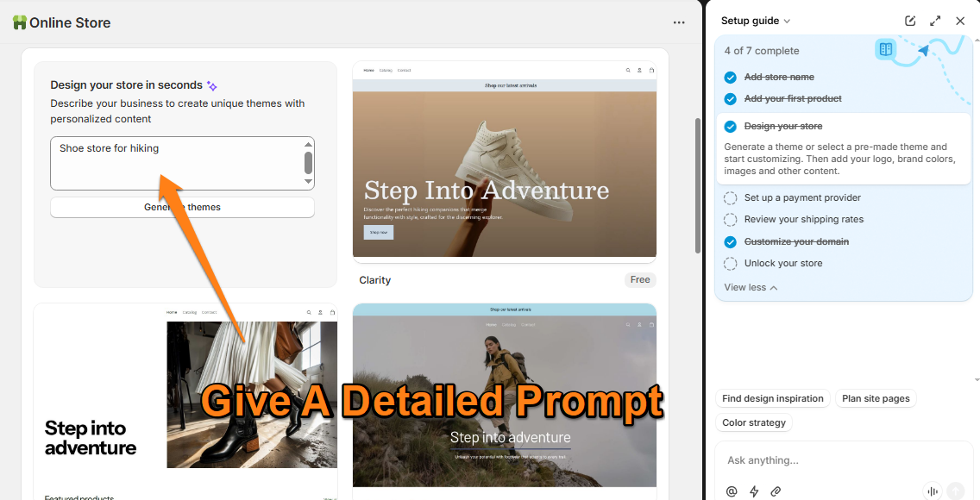Click the scroll-down arrow in the prompt box
Screen dimensions: 980x500
309,184
